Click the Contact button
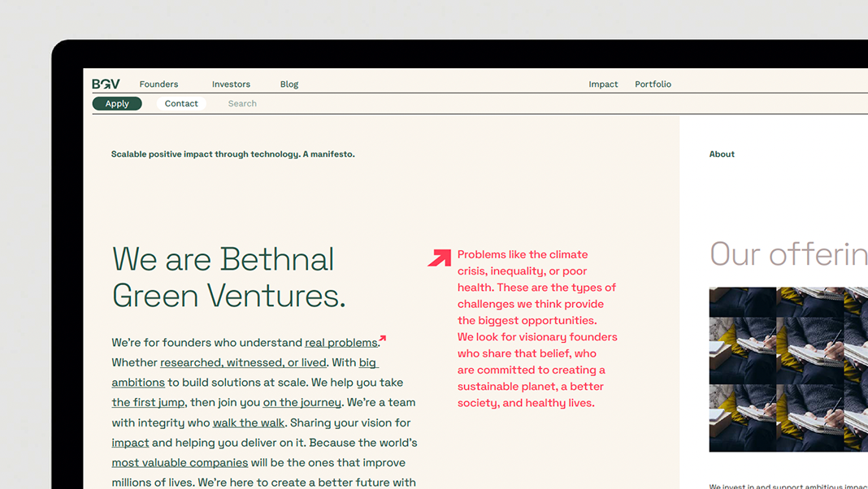Screen dimensions: 868x489 181,104
